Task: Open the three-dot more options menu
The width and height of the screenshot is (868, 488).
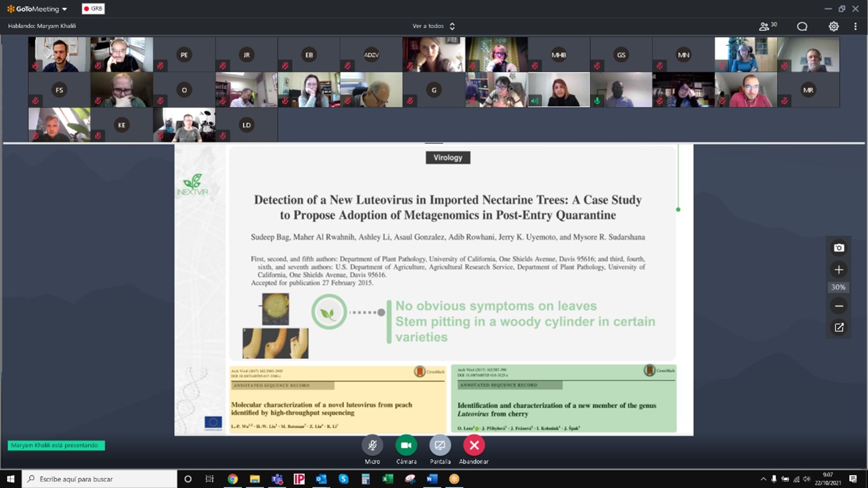Action: 855,26
